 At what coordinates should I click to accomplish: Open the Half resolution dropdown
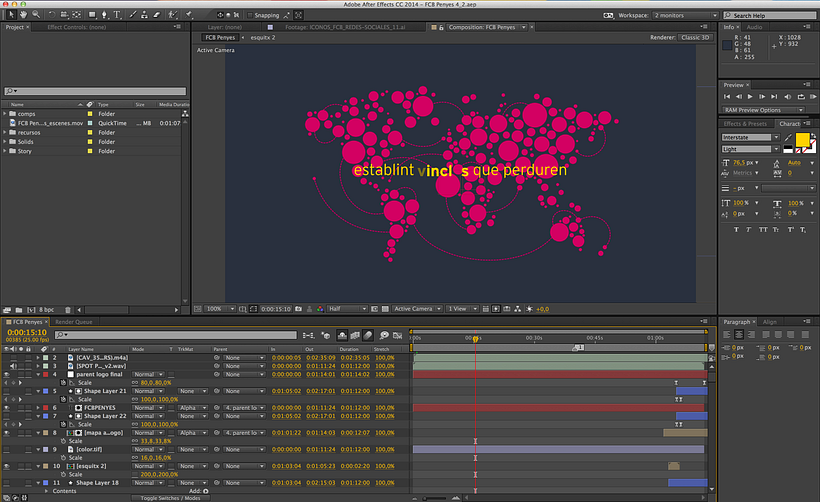pos(348,309)
